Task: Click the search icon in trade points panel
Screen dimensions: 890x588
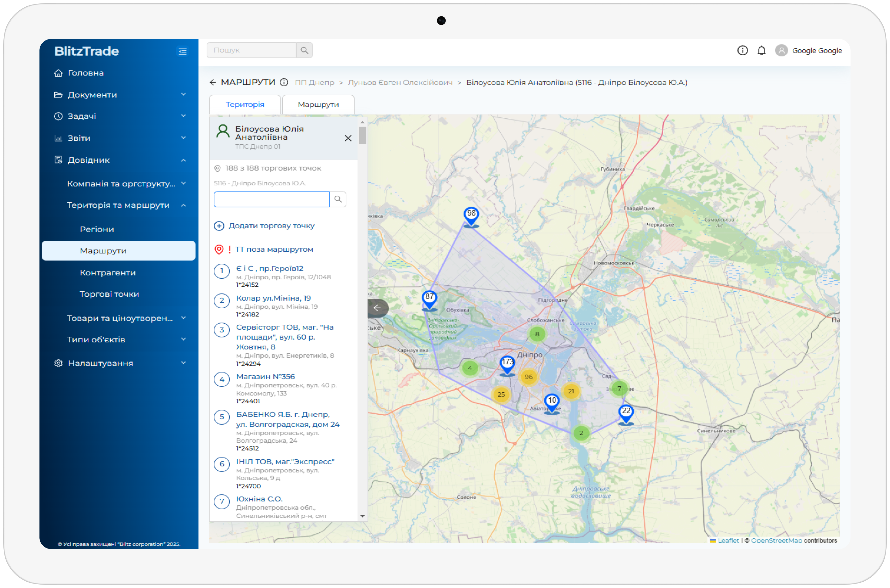Action: click(338, 199)
